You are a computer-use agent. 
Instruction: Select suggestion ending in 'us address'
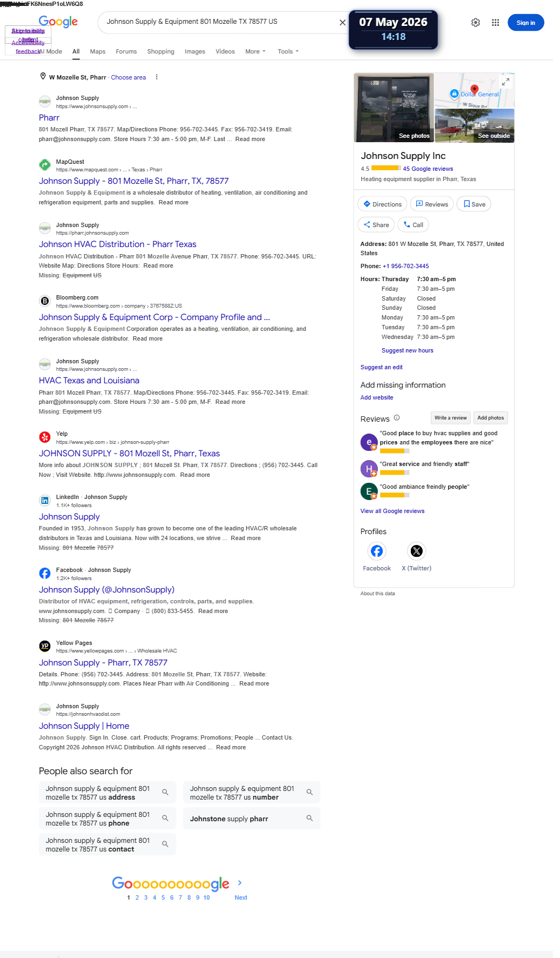pyautogui.click(x=108, y=793)
